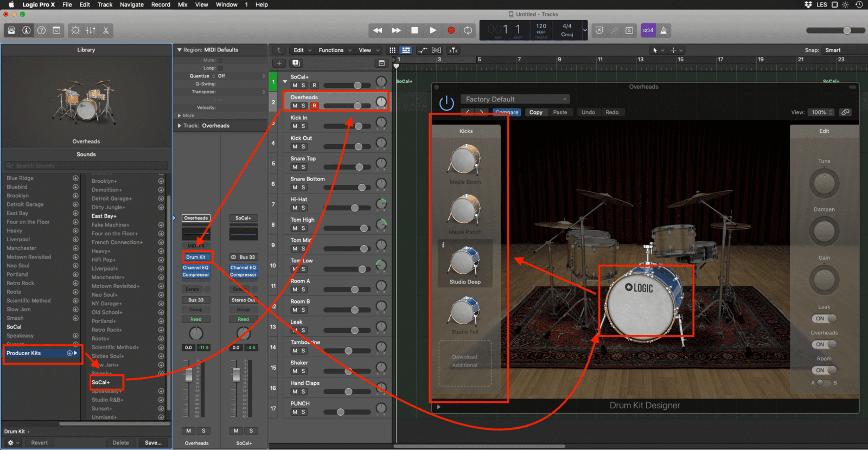Viewport: 868px width, 450px height.
Task: Switch the Room A/B selector
Action: (x=824, y=383)
